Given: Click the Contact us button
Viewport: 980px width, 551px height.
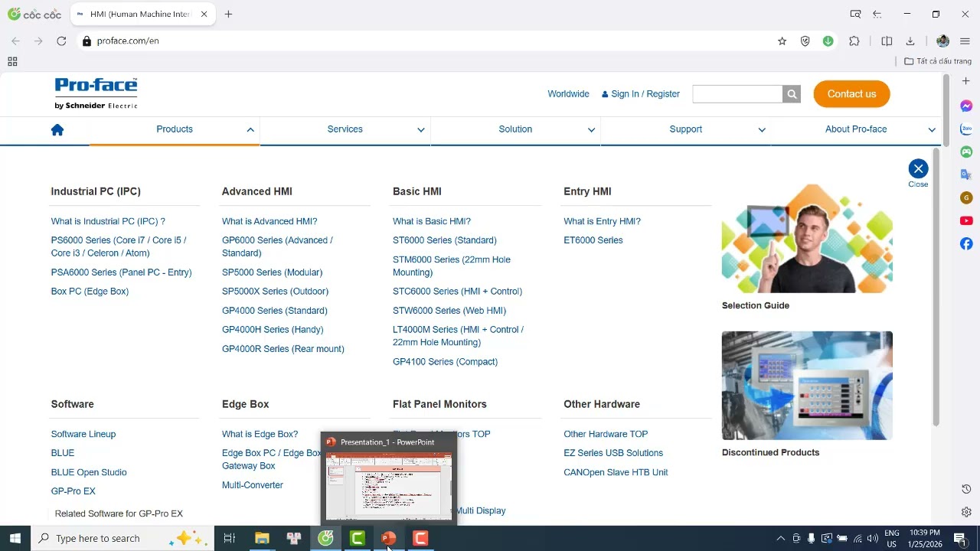Looking at the screenshot, I should (x=851, y=94).
